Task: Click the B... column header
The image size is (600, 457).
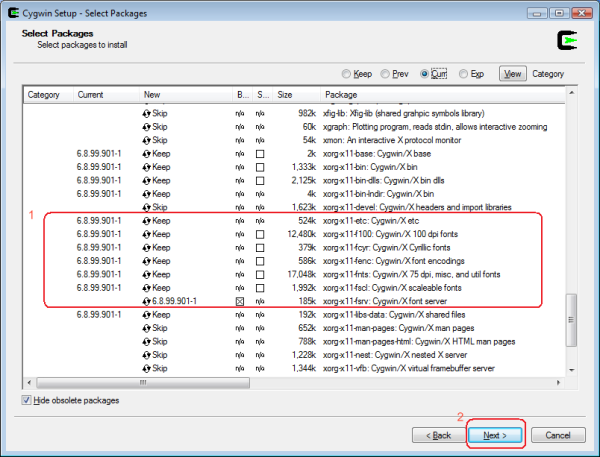Action: pos(243,95)
